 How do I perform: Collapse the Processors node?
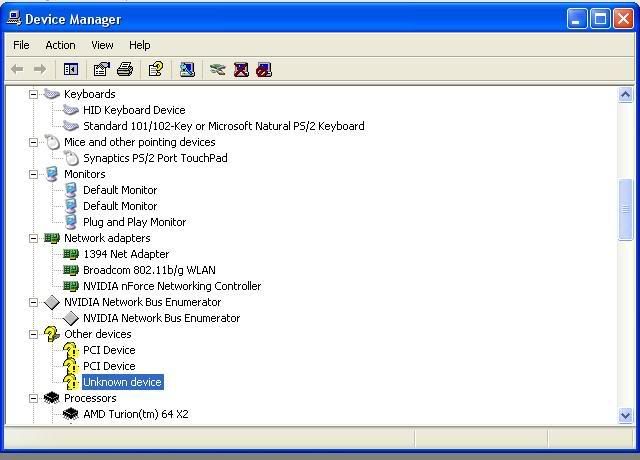coord(33,398)
